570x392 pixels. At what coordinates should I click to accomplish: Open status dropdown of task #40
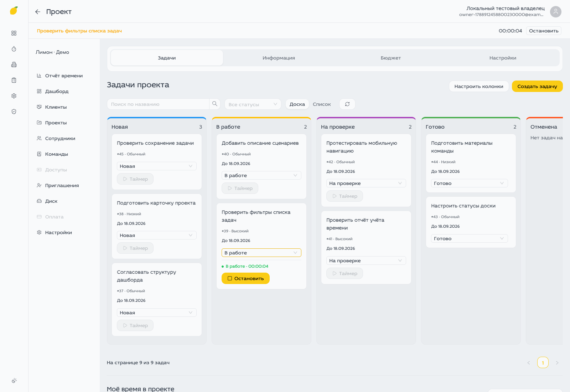tap(261, 175)
